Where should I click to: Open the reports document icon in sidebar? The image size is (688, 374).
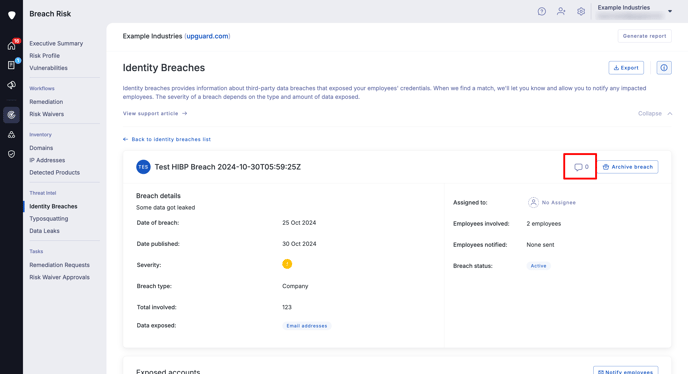(11, 65)
